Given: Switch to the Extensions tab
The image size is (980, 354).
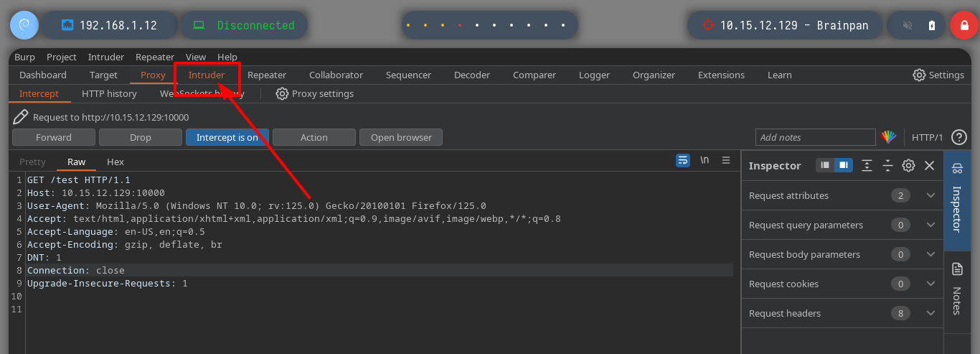Looking at the screenshot, I should click(x=721, y=75).
